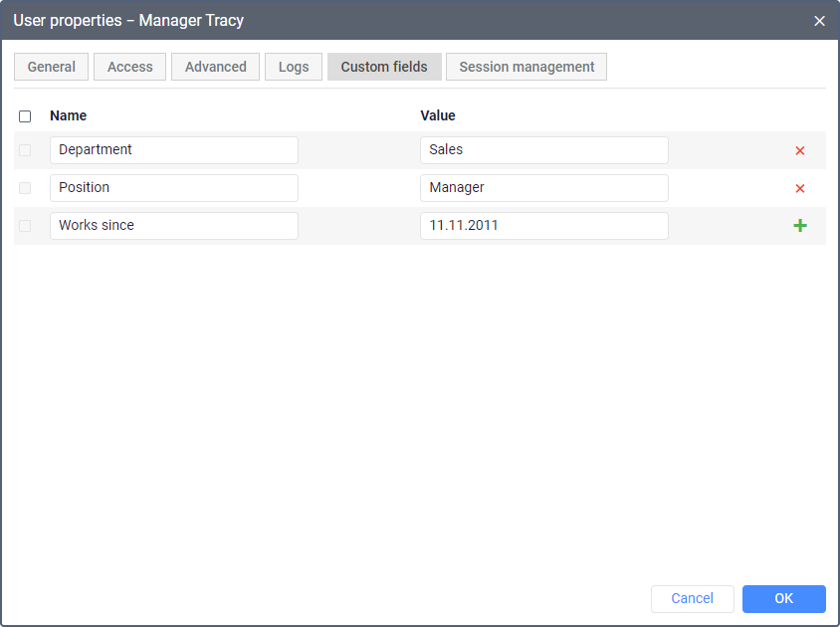Add the Works since field with plus icon

[x=799, y=226]
